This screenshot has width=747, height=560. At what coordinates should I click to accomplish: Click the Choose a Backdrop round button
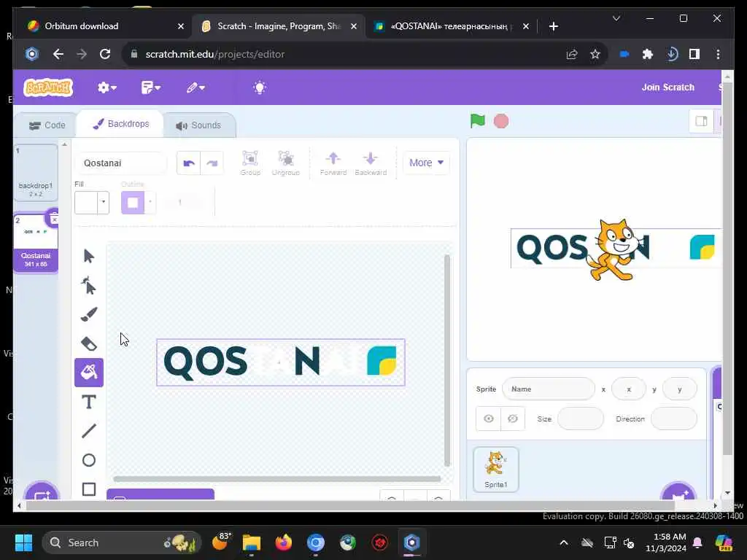[42, 492]
